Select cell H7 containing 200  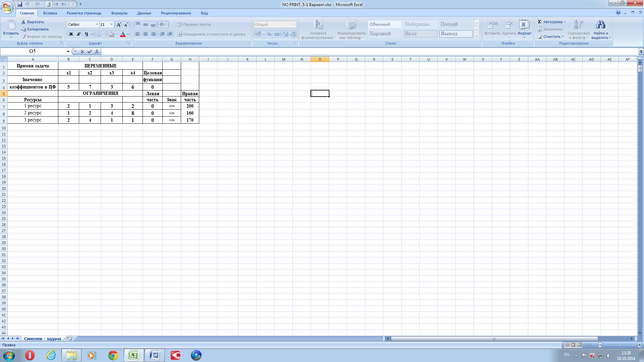coord(190,106)
